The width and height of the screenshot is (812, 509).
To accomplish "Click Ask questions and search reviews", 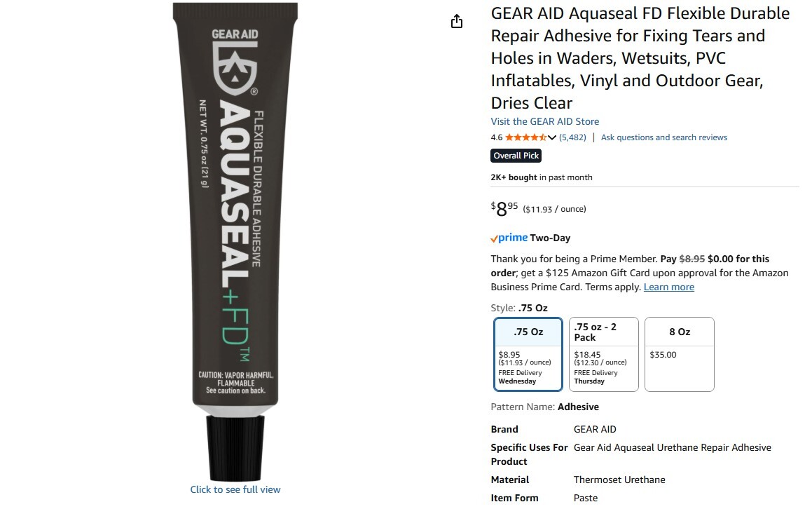I will tap(664, 137).
